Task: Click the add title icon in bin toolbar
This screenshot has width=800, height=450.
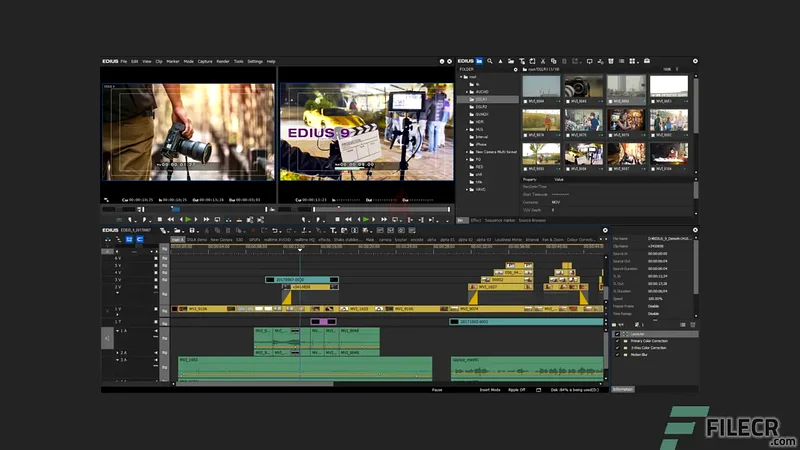Action: pos(522,61)
